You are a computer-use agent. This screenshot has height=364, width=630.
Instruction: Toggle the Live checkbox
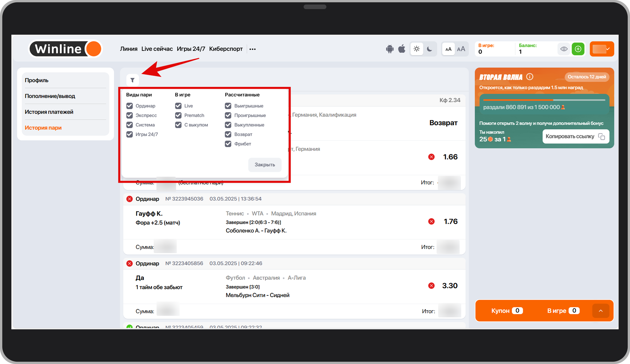click(x=178, y=106)
